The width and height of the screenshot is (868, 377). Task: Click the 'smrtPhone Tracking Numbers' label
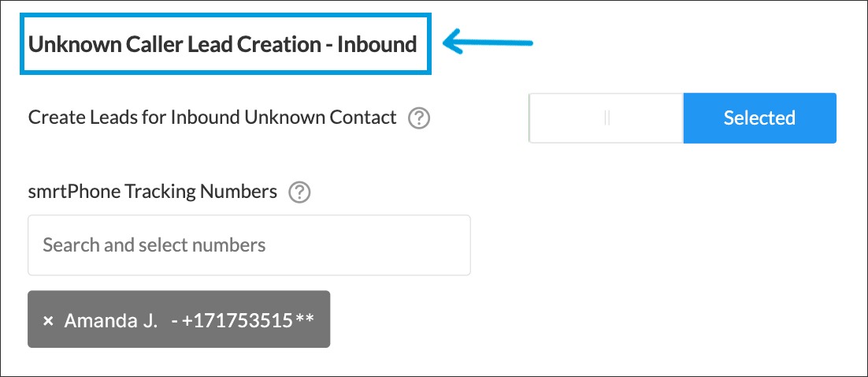[x=153, y=191]
